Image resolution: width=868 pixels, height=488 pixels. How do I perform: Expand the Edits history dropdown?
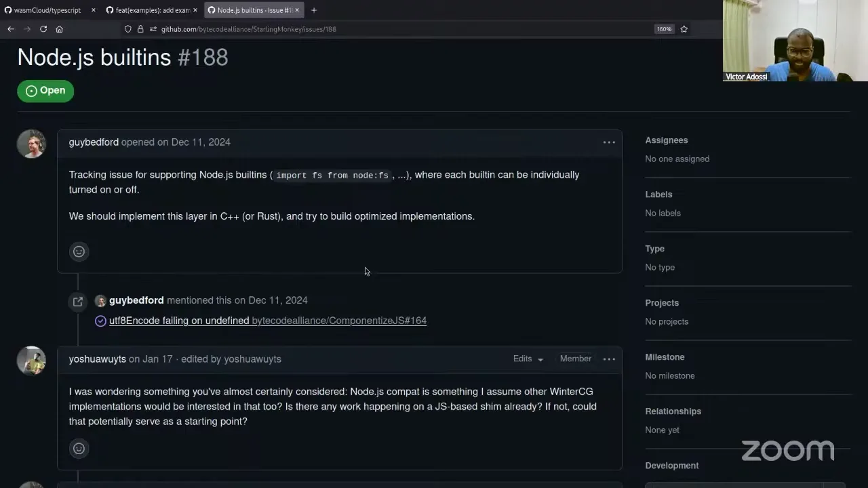pyautogui.click(x=528, y=359)
